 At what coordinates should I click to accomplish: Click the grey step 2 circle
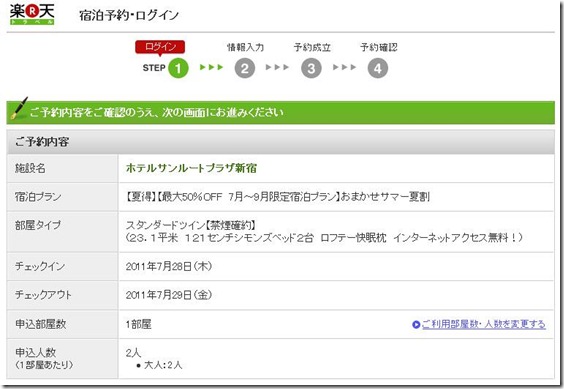click(245, 68)
